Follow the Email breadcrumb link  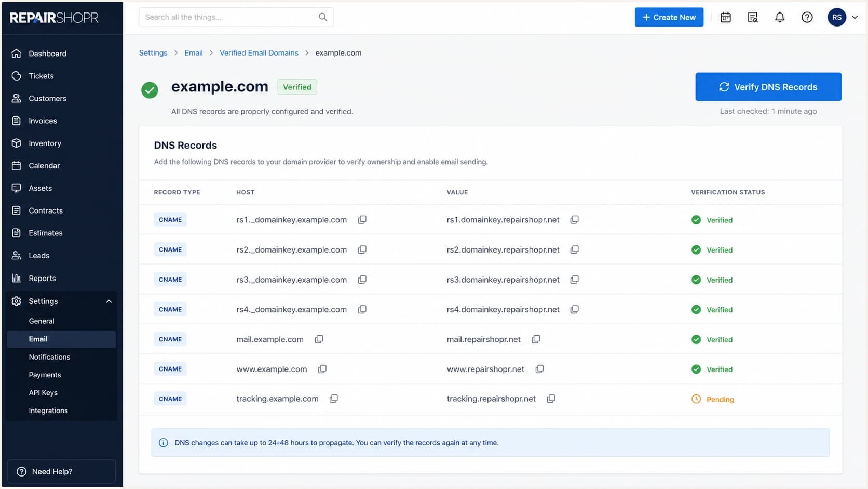point(194,53)
